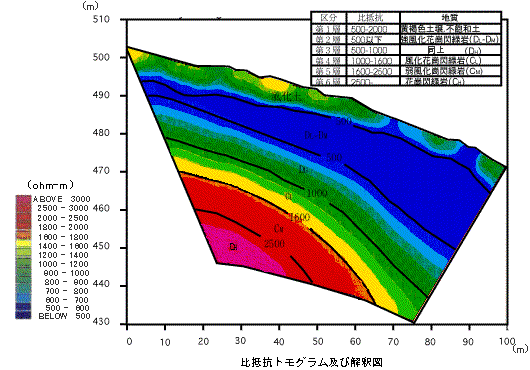Viewport: 530px width, 370px height.
Task: Select the 1400 - 1600 yellow legend swatch
Action: pyautogui.click(x=23, y=244)
